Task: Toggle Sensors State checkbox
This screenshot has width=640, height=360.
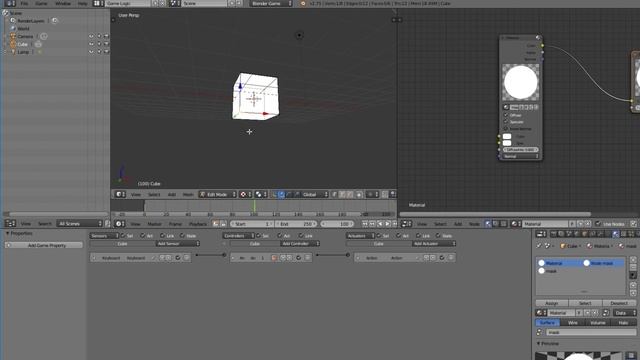Action: point(182,236)
